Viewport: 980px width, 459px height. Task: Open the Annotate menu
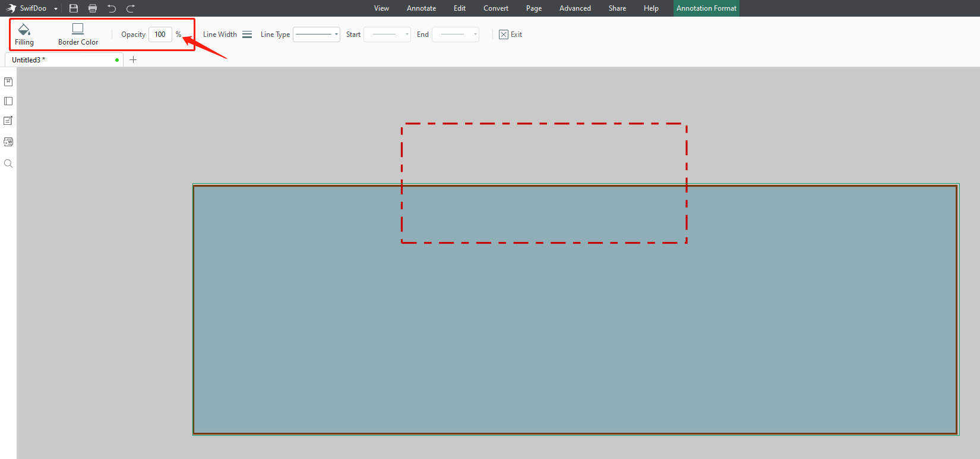(x=421, y=8)
